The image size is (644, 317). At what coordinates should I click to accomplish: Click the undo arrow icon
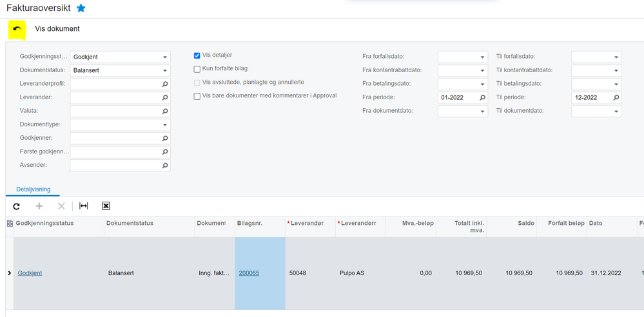pos(17,29)
